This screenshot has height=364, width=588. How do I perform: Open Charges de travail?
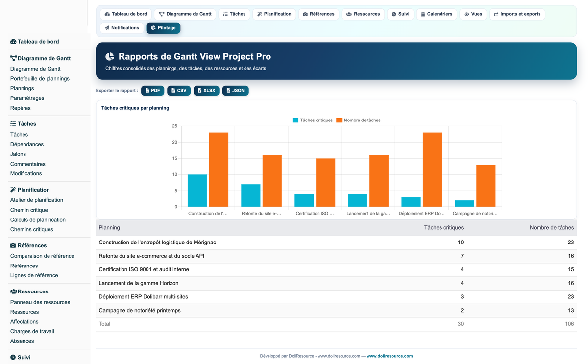tap(32, 332)
